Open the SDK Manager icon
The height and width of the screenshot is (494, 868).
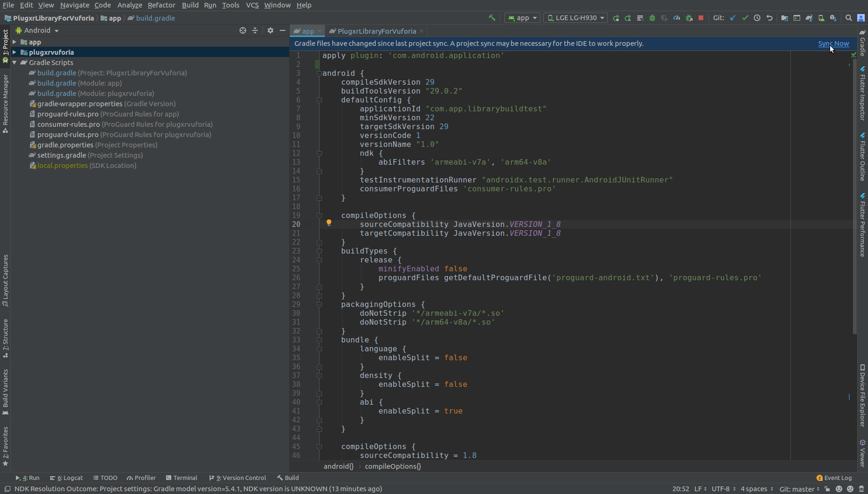coord(833,18)
